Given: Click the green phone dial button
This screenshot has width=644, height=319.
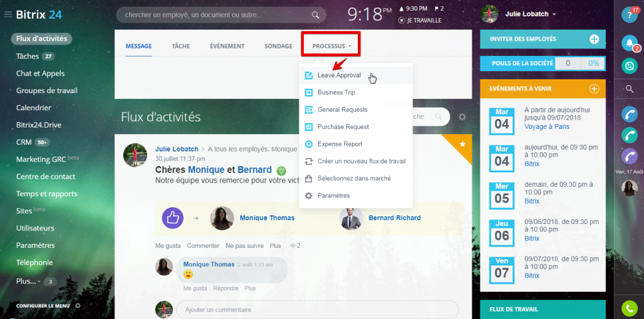Looking at the screenshot, I should (x=629, y=308).
